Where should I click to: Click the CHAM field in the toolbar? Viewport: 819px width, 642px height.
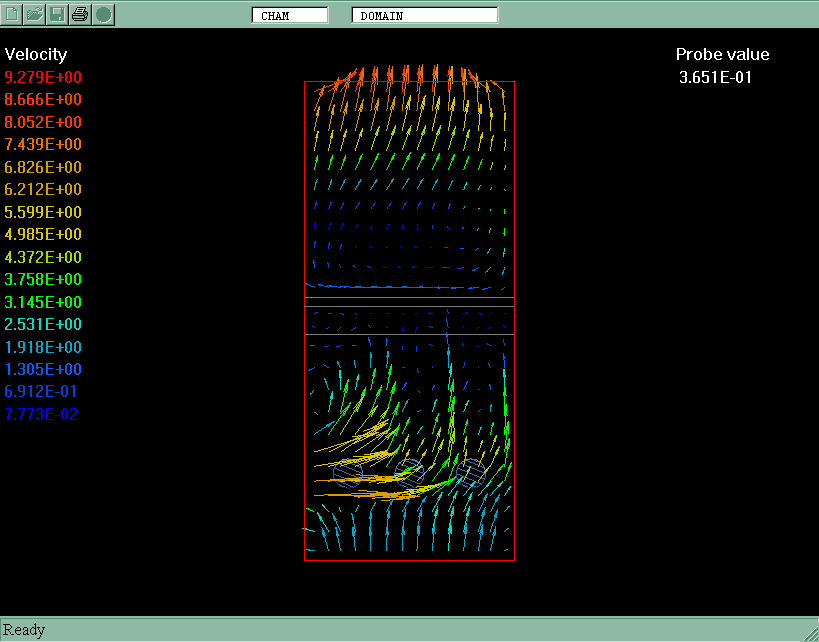point(290,15)
